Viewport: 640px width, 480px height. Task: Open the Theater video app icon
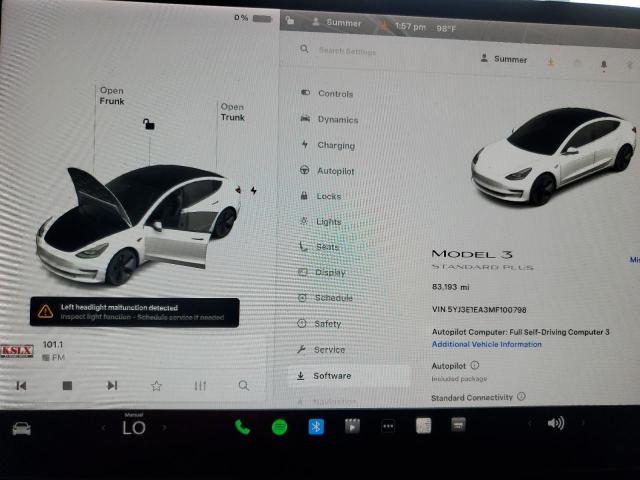click(352, 426)
